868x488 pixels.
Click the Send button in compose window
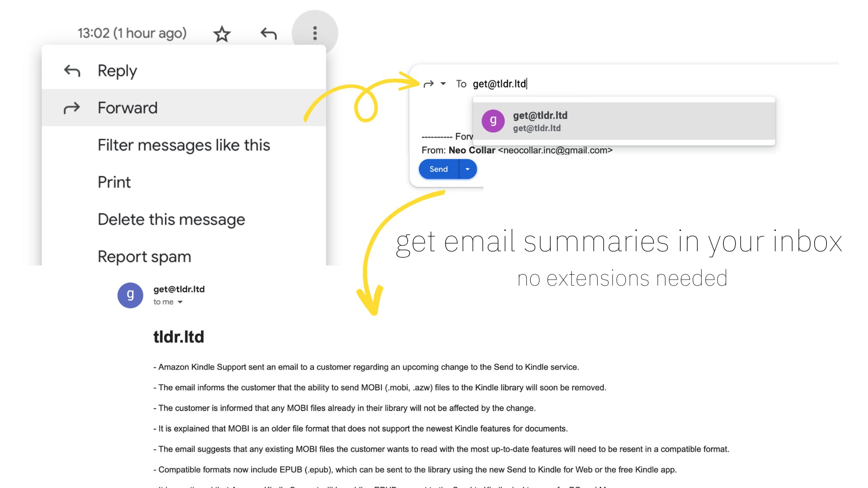pyautogui.click(x=439, y=169)
